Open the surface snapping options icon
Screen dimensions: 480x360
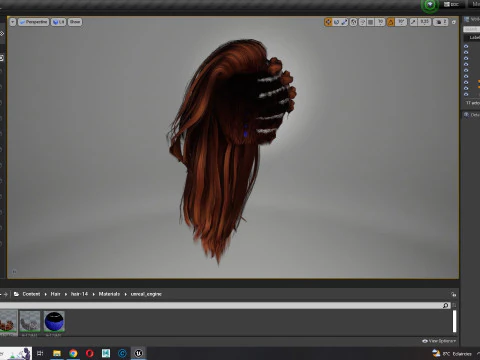362,22
